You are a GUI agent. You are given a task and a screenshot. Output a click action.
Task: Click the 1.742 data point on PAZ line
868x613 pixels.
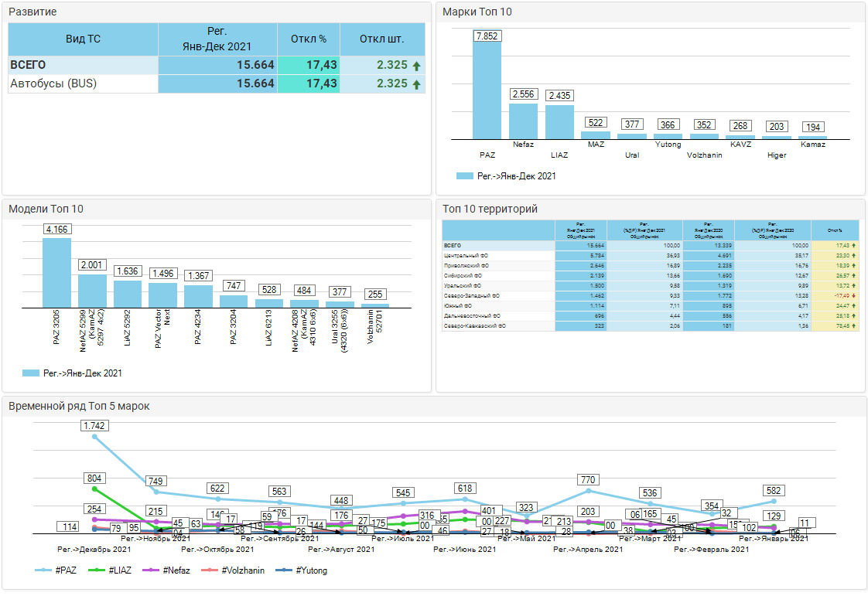tap(95, 437)
